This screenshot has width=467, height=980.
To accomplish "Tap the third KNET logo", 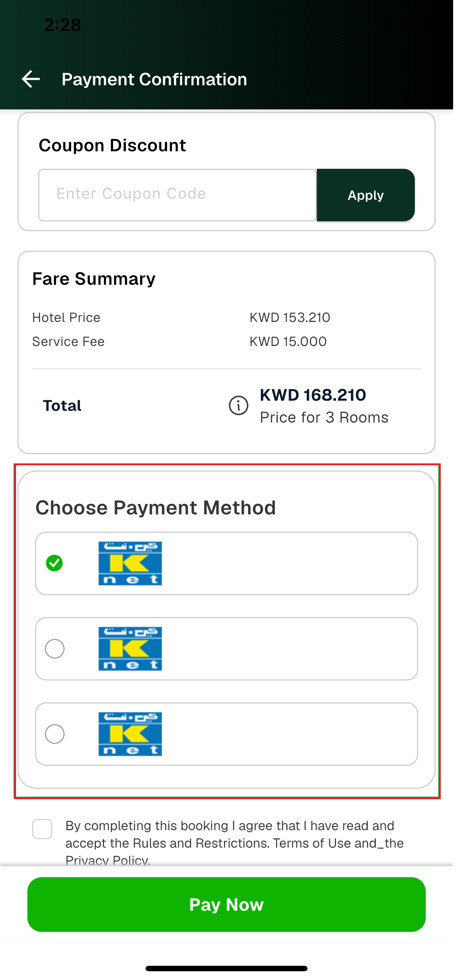I will click(130, 734).
